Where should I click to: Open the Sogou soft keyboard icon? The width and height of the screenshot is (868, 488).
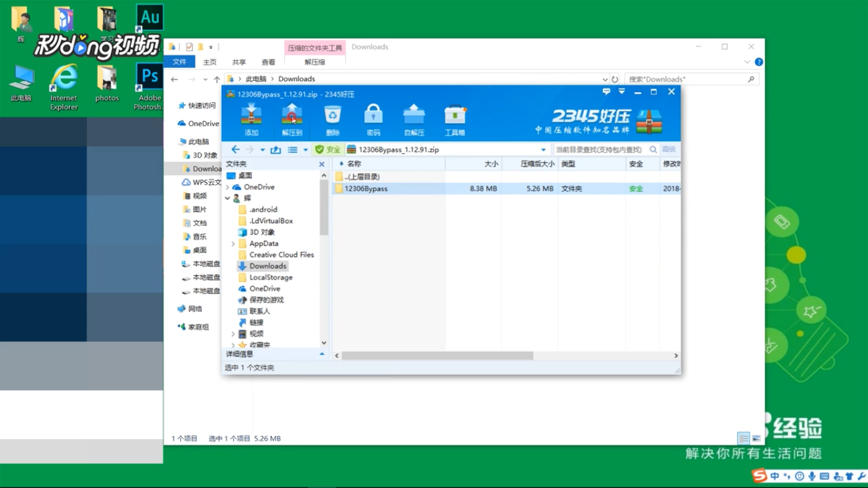pos(824,476)
